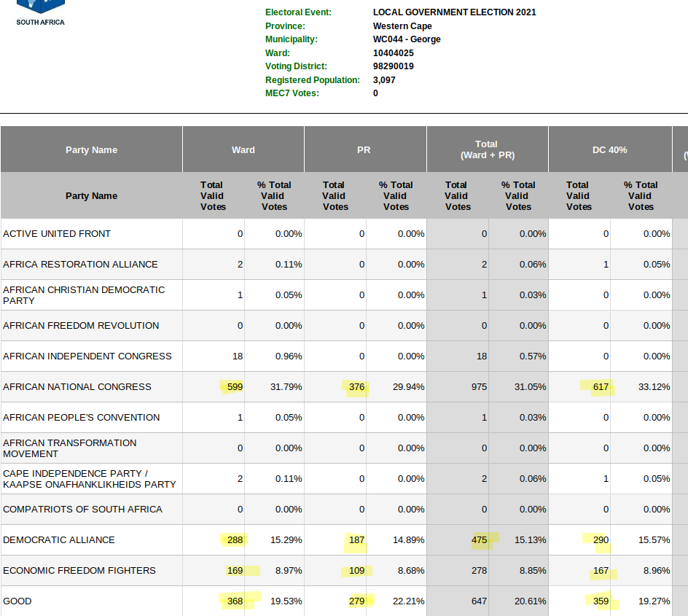This screenshot has height=616, width=688.
Task: Click GOOD PR votes 279
Action: (x=356, y=601)
